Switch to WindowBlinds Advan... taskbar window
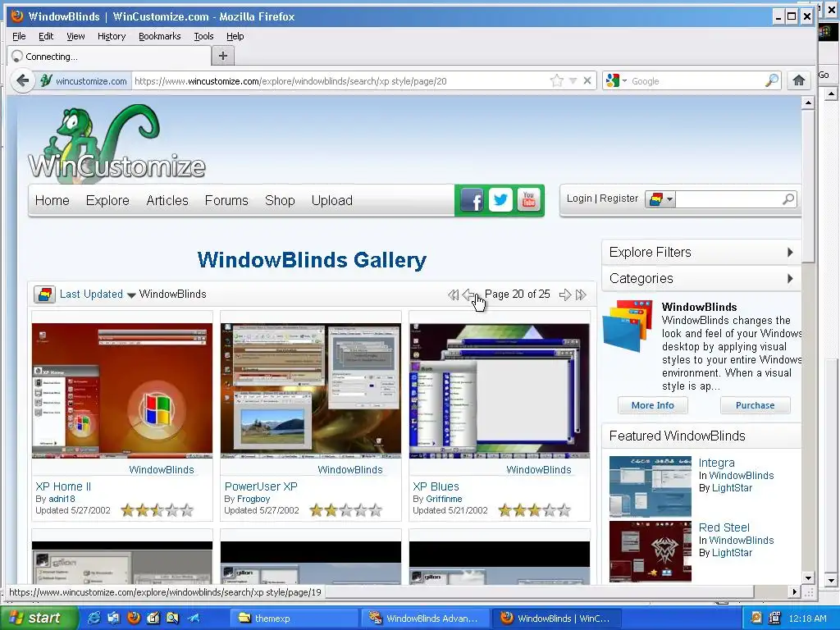The image size is (840, 630). [x=426, y=619]
